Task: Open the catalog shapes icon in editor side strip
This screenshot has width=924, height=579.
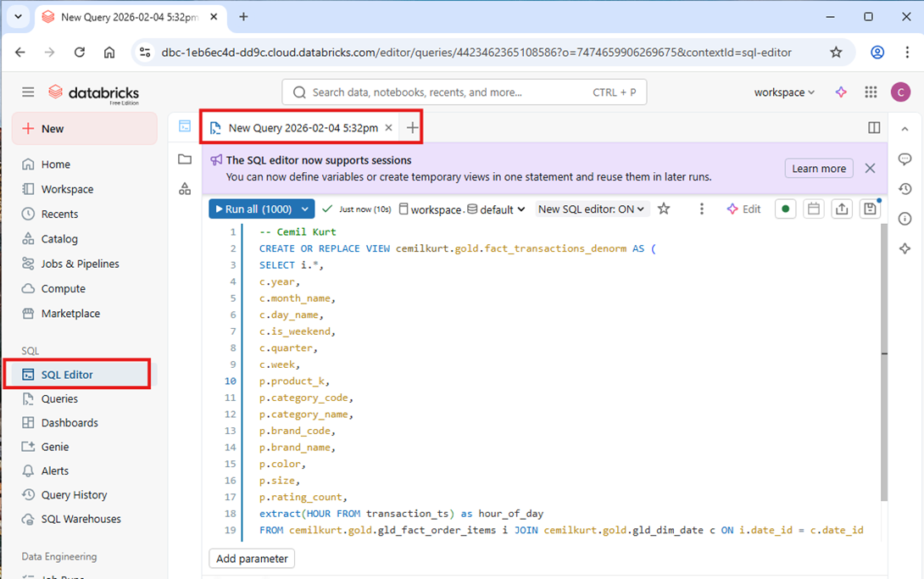Action: tap(185, 188)
